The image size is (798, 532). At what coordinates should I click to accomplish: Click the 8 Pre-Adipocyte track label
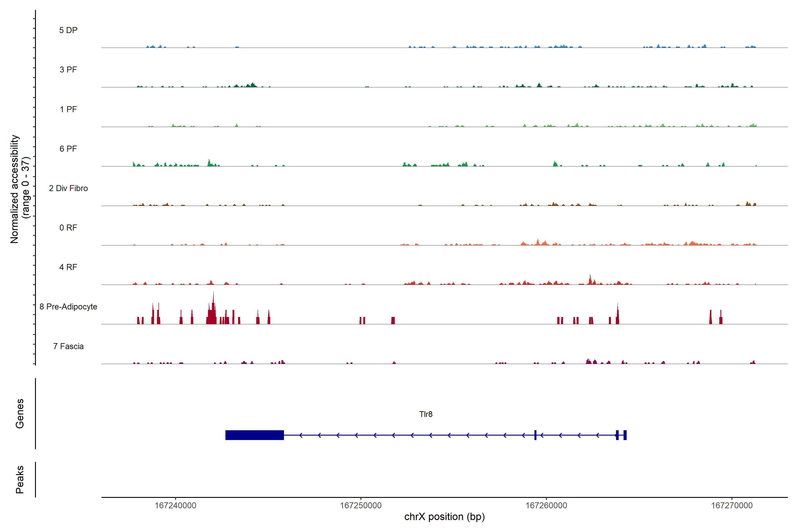pos(68,307)
